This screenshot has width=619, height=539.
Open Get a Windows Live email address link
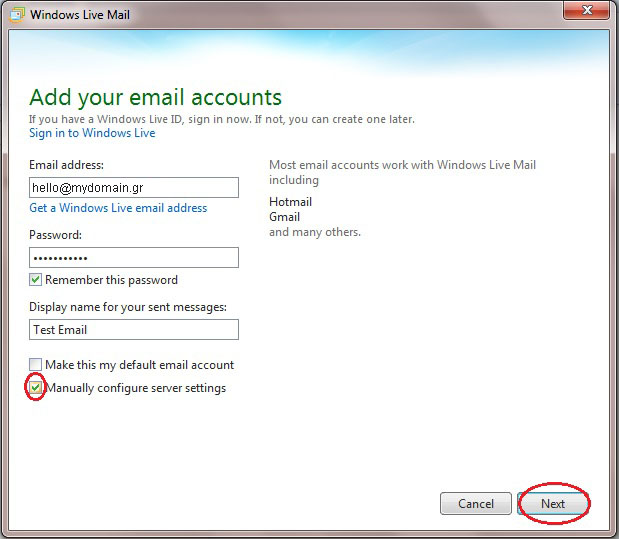[x=118, y=208]
